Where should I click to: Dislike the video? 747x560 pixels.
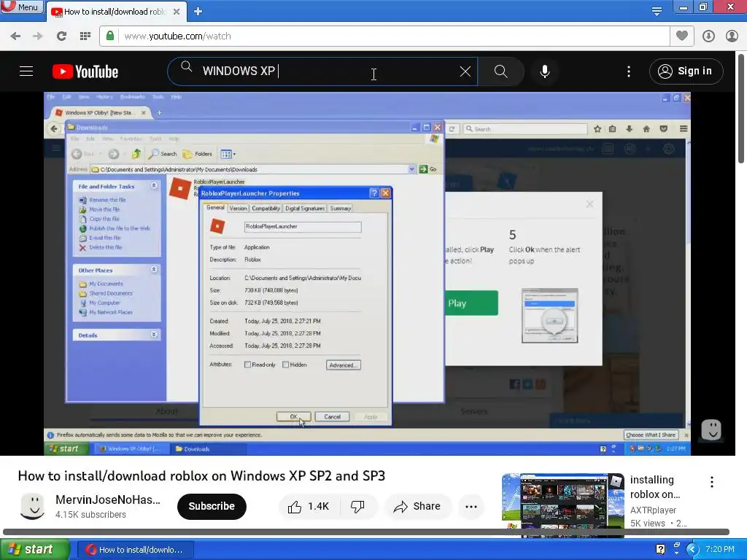click(x=357, y=507)
